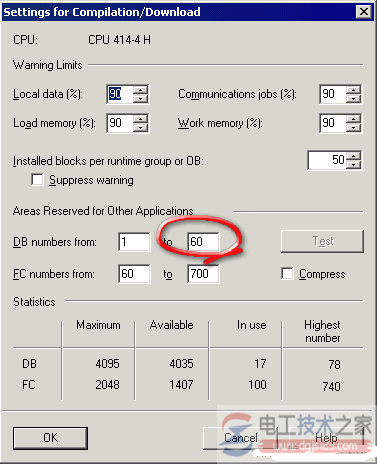Click the DB numbers from field
The height and width of the screenshot is (465, 377).
[x=134, y=242]
